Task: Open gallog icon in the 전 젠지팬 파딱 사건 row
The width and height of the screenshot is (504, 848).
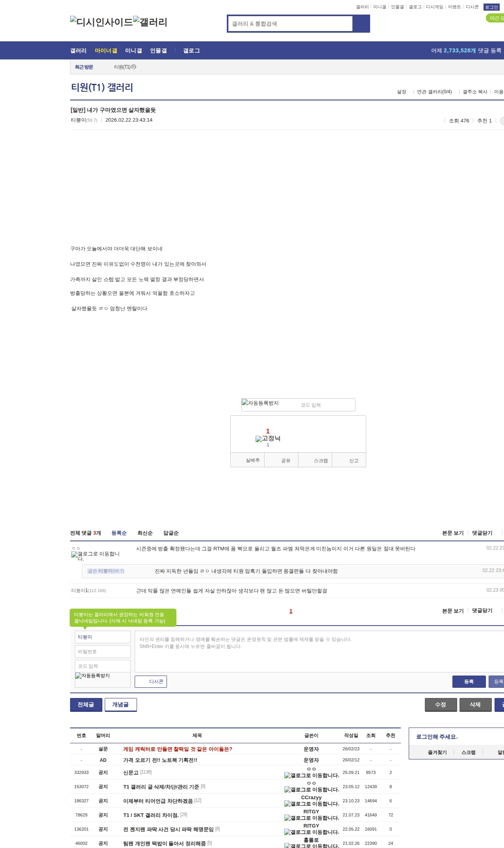Action: [x=311, y=832]
